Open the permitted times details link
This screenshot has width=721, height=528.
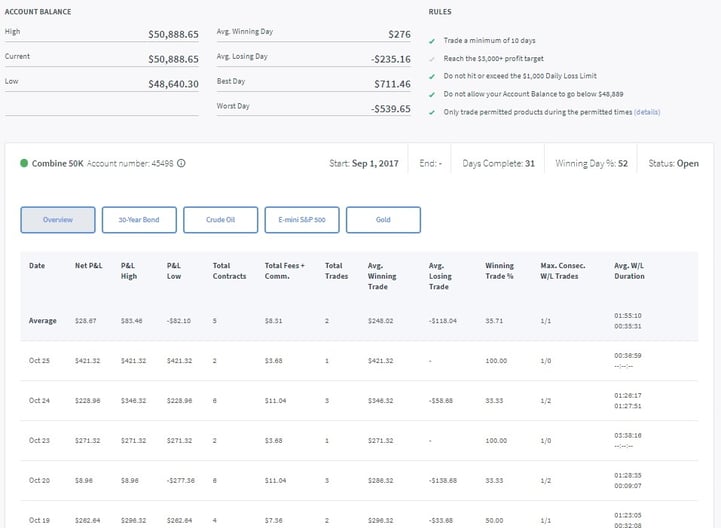[x=647, y=113]
